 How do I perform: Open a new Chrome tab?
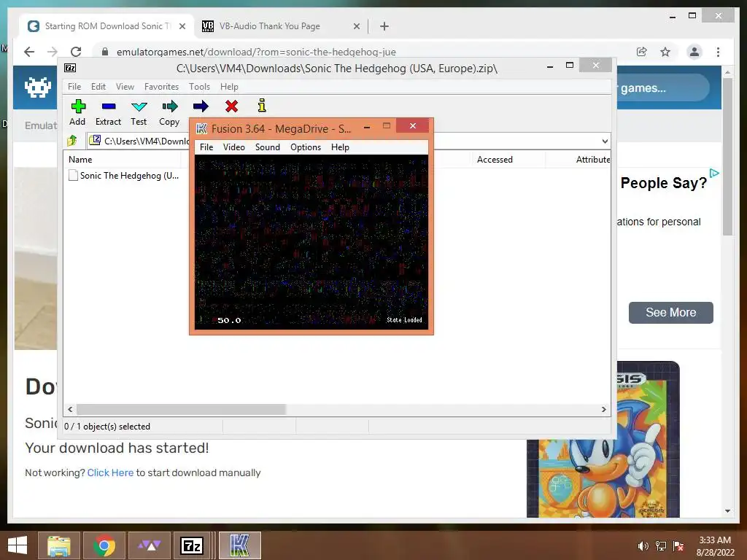(384, 26)
